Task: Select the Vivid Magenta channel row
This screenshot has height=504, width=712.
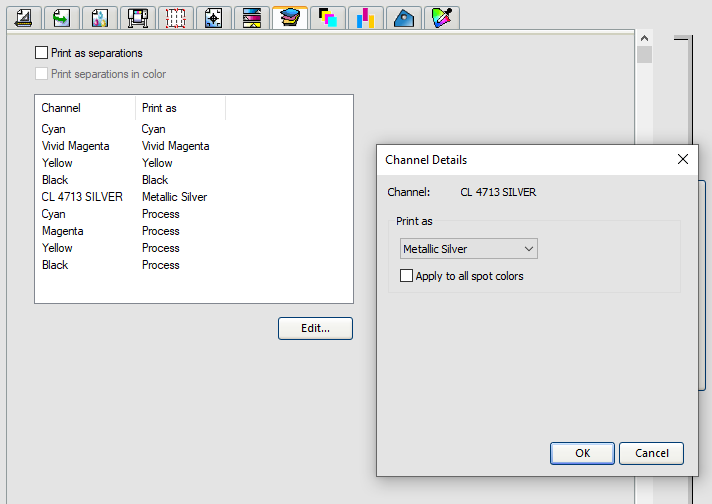Action: (194, 146)
